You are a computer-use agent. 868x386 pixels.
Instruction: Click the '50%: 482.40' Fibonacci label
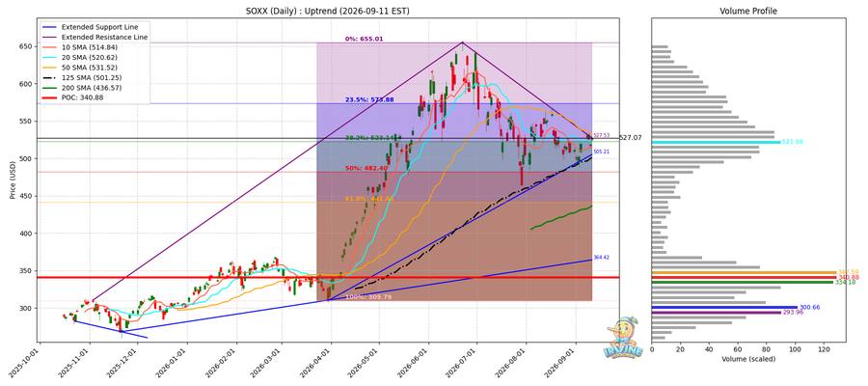(x=365, y=168)
